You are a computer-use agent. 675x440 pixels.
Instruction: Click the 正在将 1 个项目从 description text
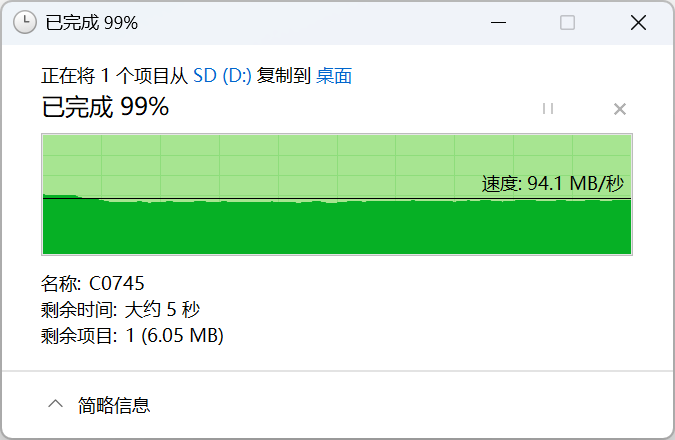(x=115, y=76)
